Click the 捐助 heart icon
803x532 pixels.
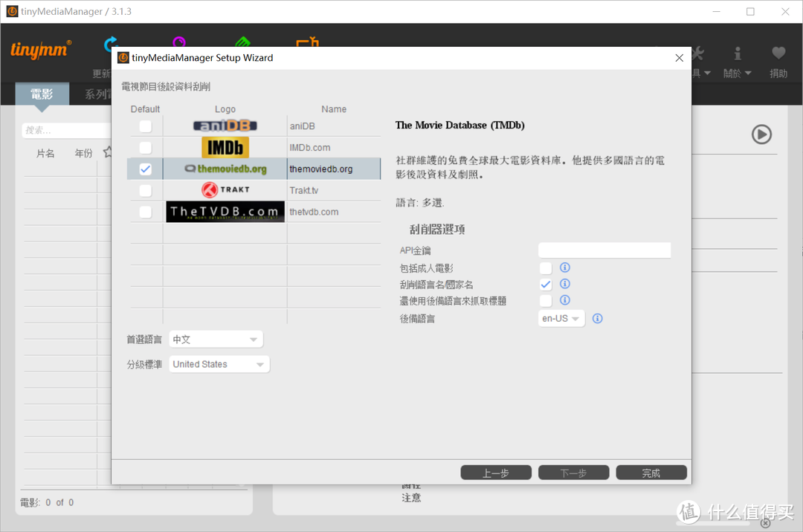pos(778,53)
